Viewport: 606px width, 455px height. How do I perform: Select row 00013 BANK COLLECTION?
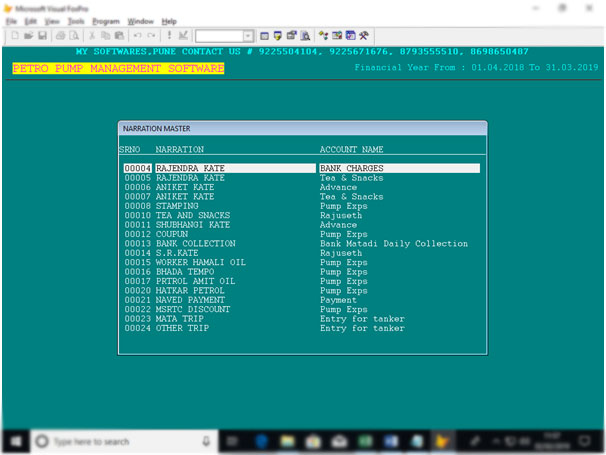302,244
